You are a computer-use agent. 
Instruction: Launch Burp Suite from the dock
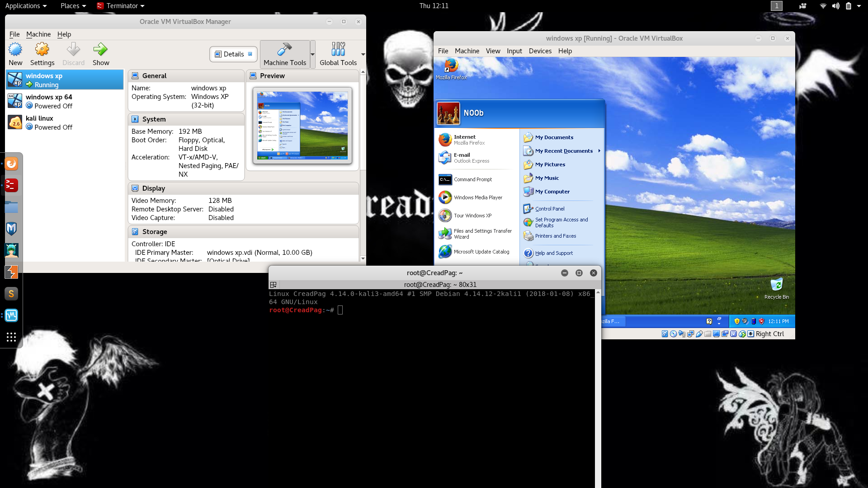pyautogui.click(x=11, y=272)
